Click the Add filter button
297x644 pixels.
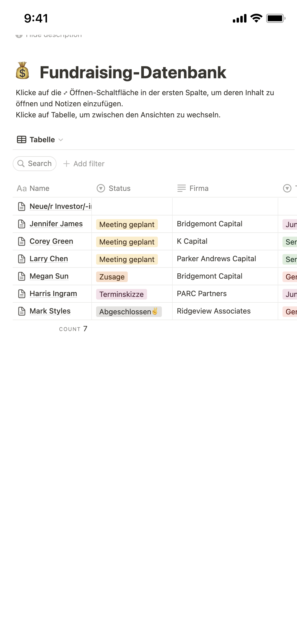[x=89, y=164]
